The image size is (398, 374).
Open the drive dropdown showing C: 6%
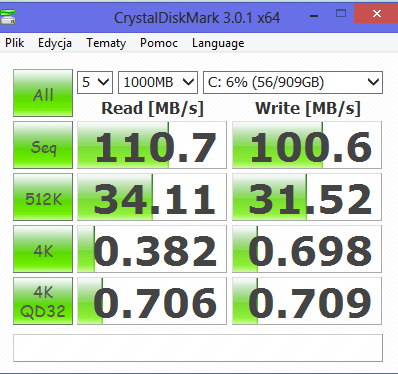click(x=293, y=82)
